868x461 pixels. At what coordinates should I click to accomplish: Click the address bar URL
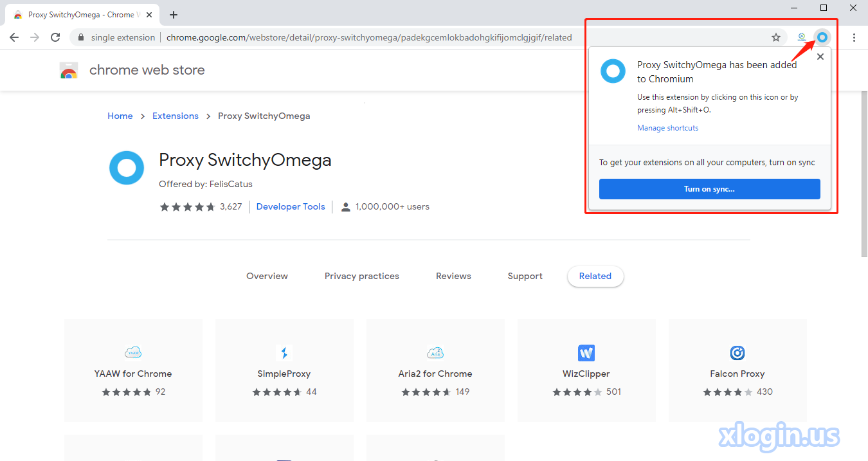(x=369, y=37)
